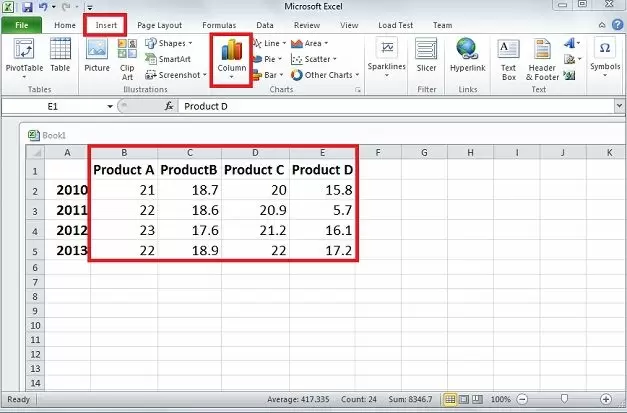This screenshot has width=627, height=413.
Task: Expand the Name Box dropdown arrow
Action: [x=110, y=106]
